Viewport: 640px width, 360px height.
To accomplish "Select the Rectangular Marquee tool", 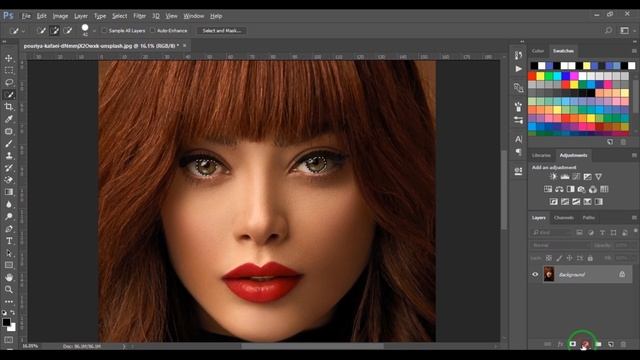I will [x=9, y=70].
